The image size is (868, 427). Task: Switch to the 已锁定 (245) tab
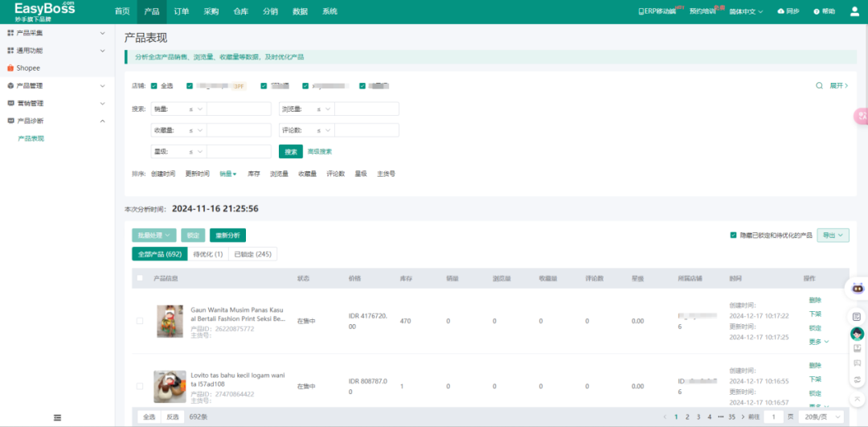[x=252, y=254]
